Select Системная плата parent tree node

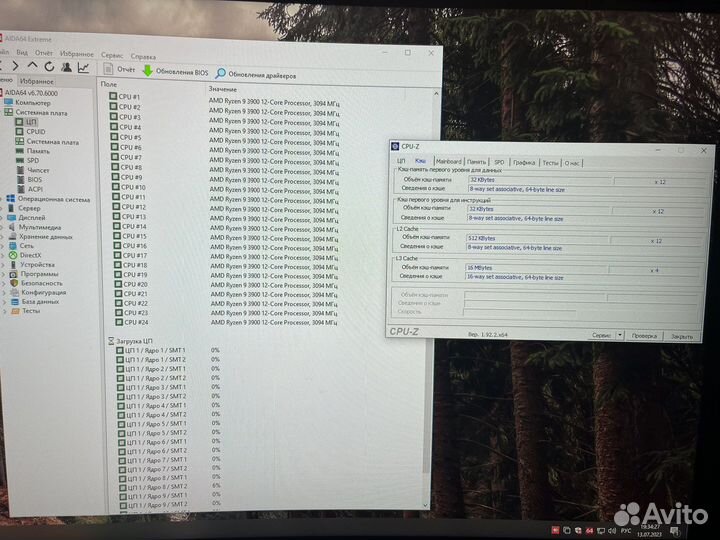(x=41, y=112)
